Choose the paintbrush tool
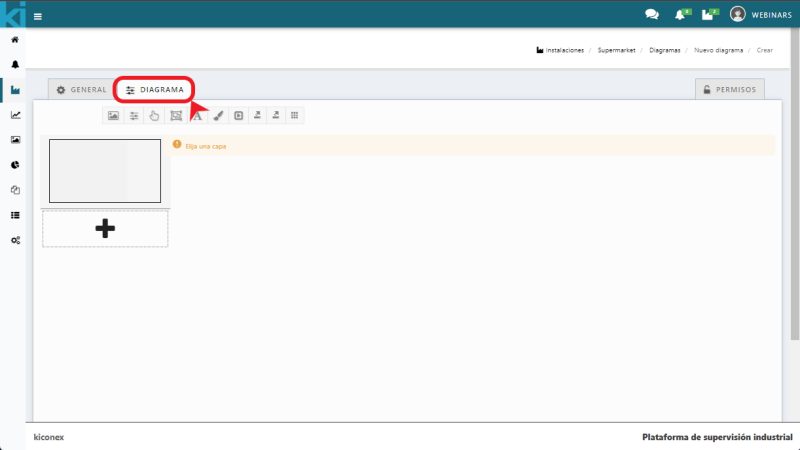 (x=218, y=116)
